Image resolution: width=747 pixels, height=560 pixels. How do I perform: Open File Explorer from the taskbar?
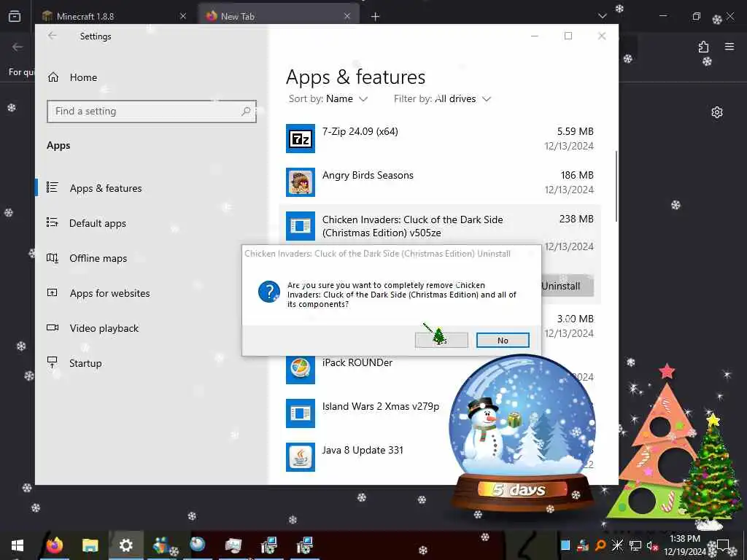pyautogui.click(x=90, y=545)
